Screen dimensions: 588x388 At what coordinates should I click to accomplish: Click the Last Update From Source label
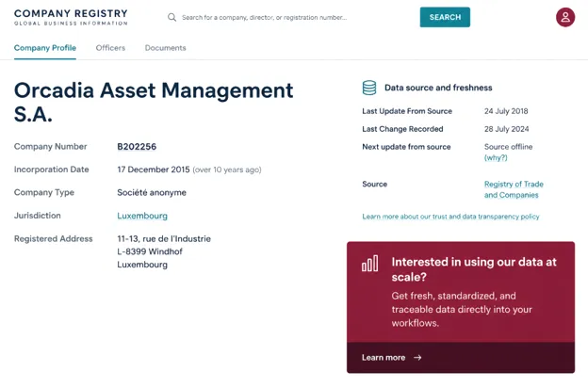pyautogui.click(x=407, y=111)
